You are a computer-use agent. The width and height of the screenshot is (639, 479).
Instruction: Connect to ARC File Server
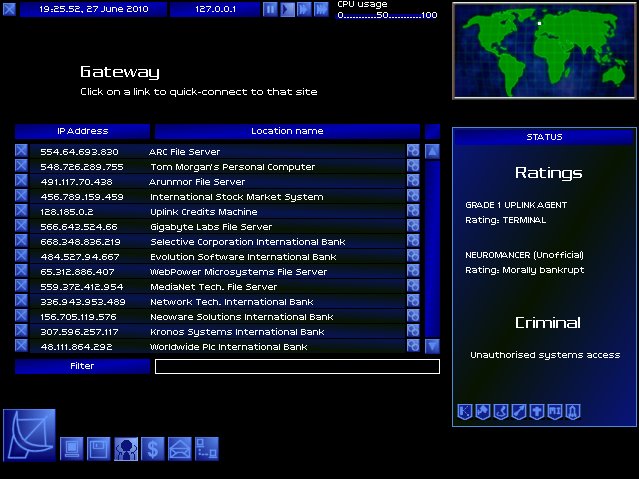[x=218, y=152]
